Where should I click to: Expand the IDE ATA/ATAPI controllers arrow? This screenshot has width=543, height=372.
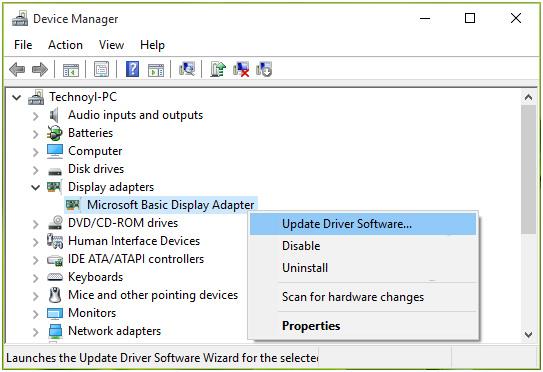tap(36, 260)
